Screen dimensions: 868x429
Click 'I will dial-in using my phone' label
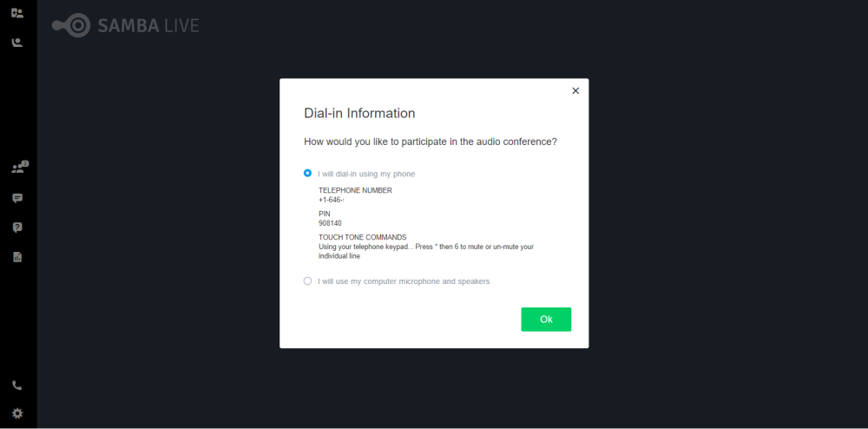(x=366, y=174)
